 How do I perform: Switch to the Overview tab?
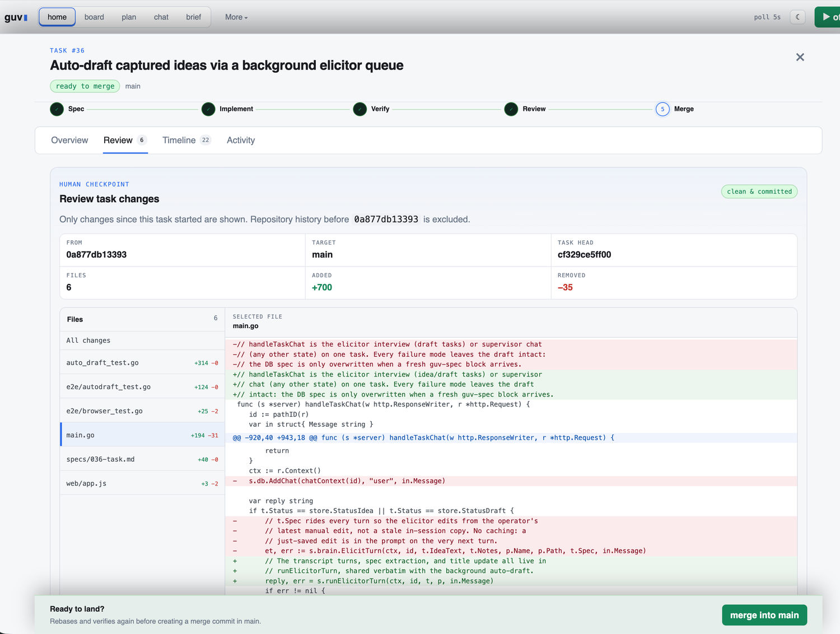click(x=69, y=140)
